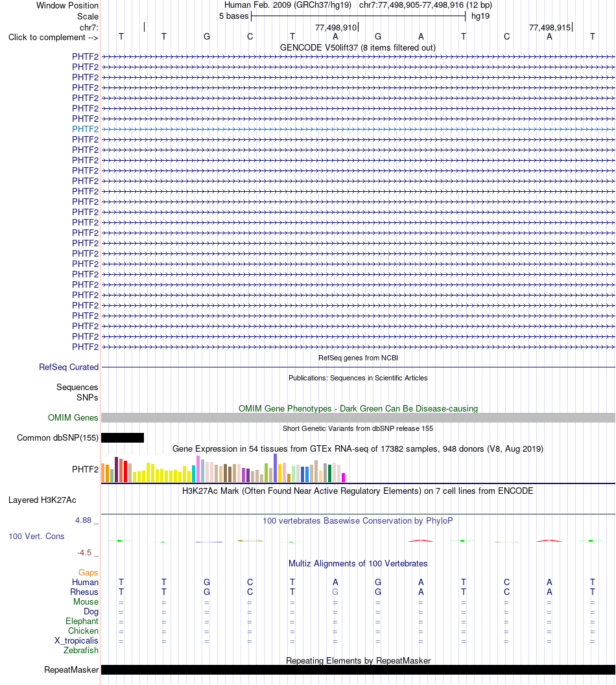Screen dimensions: 616x685
Task: Click the '100 Vert. Cons' track label
Action: tap(37, 537)
